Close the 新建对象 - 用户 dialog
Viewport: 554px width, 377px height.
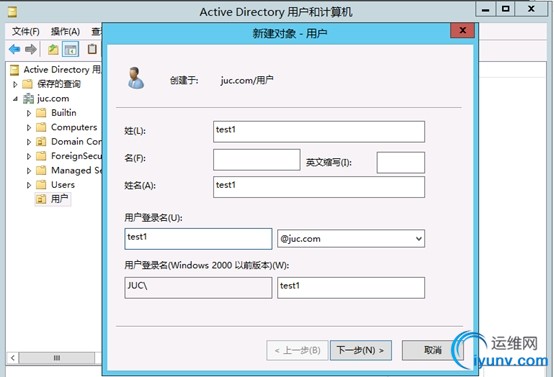(x=462, y=31)
